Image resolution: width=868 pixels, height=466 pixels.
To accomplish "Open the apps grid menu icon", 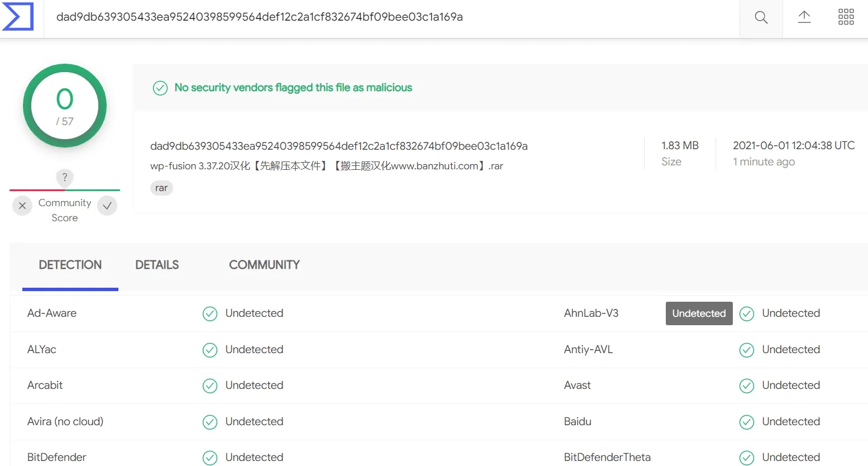I will point(846,17).
